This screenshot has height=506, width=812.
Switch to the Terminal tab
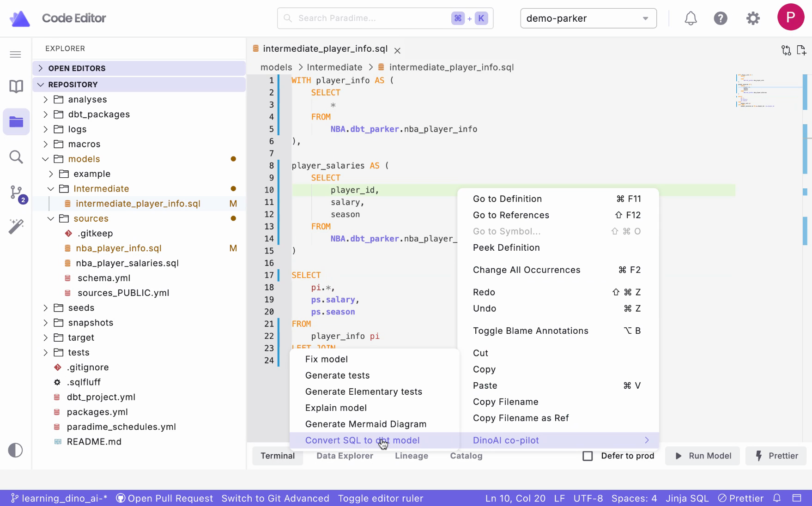(278, 456)
